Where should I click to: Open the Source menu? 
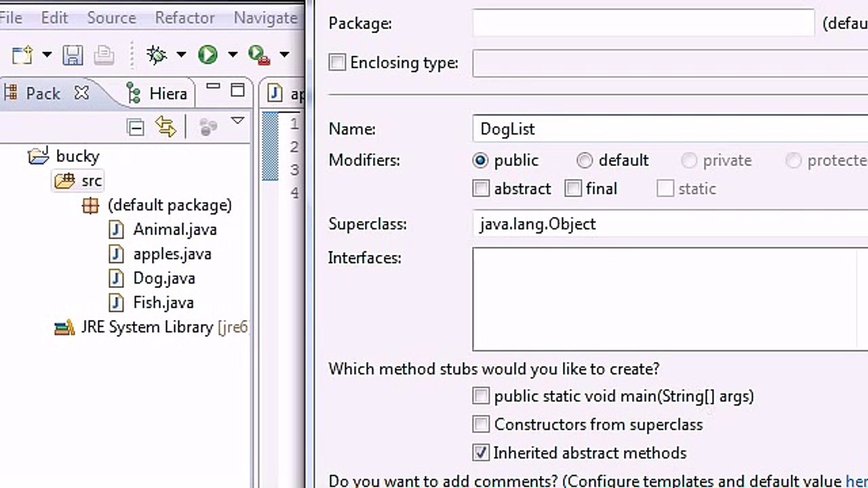[111, 18]
